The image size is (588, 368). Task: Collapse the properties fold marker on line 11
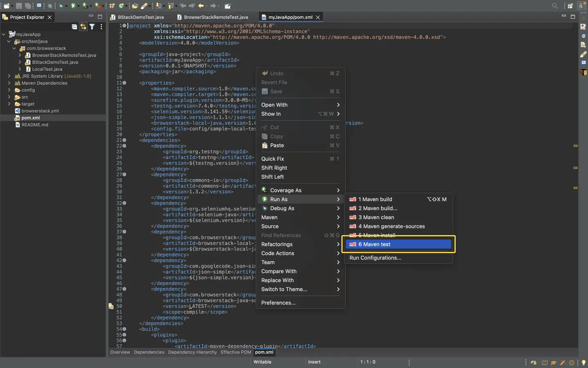click(125, 83)
